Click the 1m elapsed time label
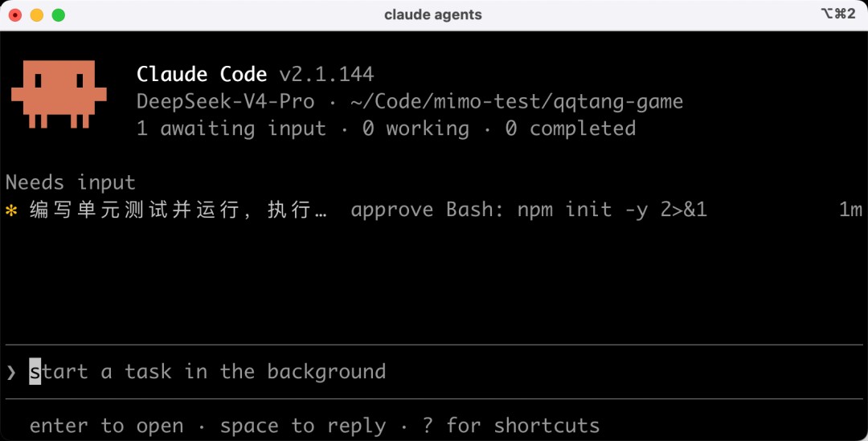Viewport: 868px width, 441px height. [x=851, y=210]
